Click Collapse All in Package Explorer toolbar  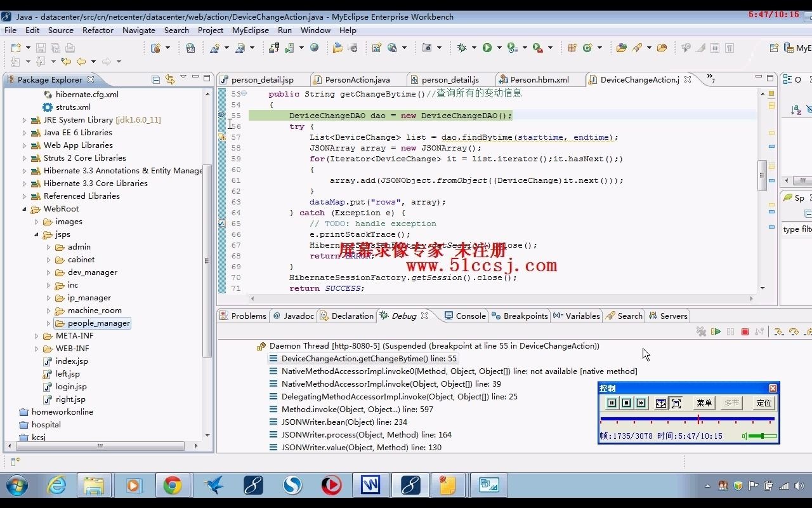click(155, 79)
